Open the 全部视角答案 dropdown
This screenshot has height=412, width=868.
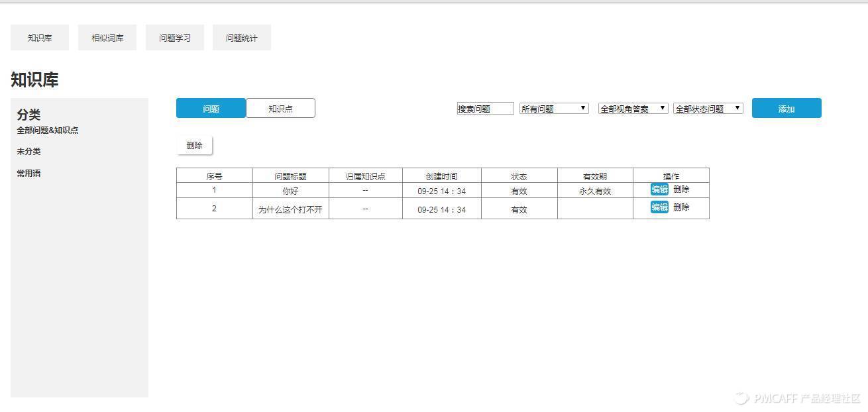(631, 108)
